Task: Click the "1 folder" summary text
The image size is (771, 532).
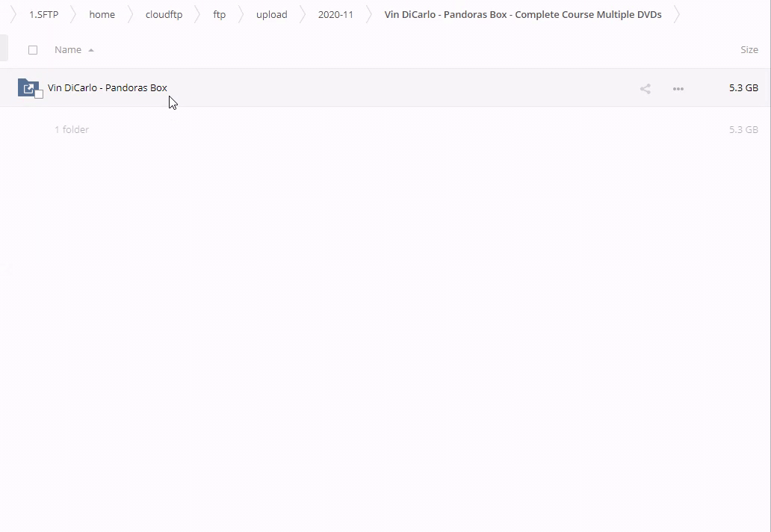Action: click(x=72, y=129)
